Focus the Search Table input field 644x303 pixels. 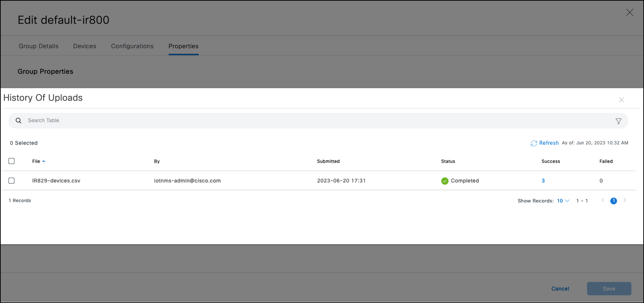click(x=314, y=121)
